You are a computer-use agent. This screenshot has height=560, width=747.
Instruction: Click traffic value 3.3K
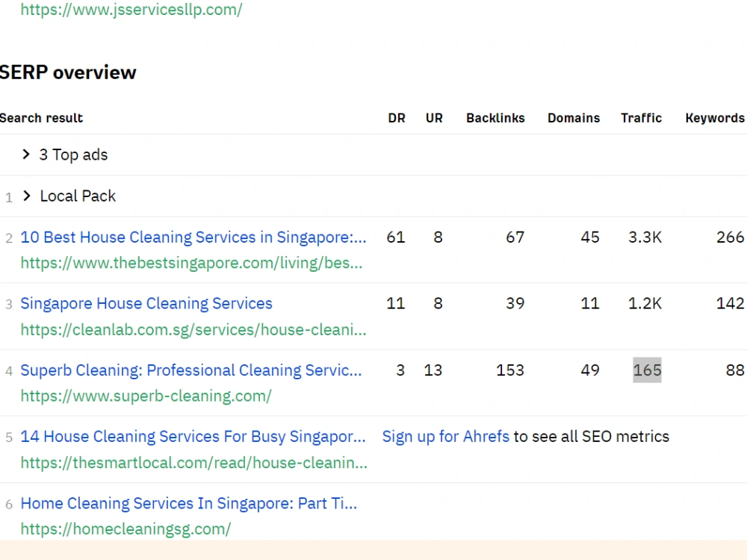645,237
